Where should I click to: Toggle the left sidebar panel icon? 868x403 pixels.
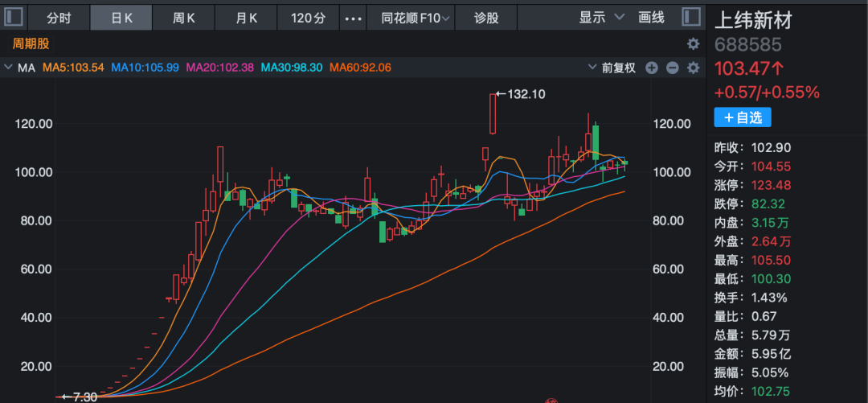(x=15, y=17)
